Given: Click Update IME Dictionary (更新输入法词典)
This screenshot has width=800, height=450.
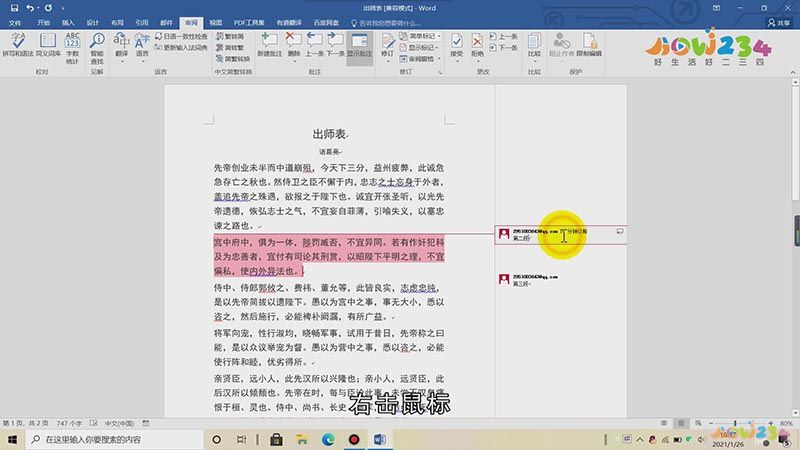Looking at the screenshot, I should (182, 47).
